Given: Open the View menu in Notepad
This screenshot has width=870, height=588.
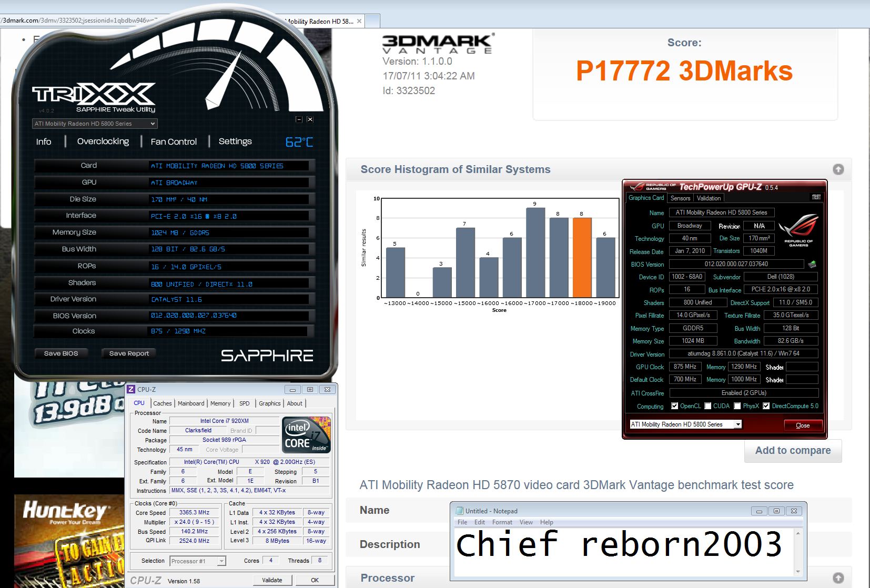Looking at the screenshot, I should (526, 522).
